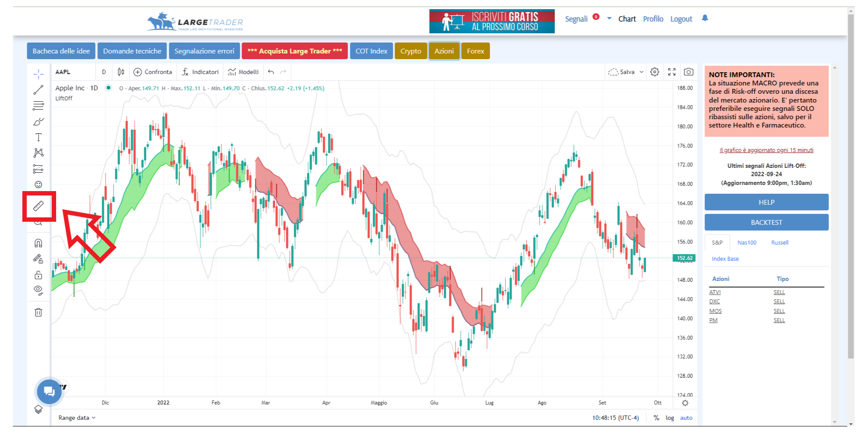
Task: Open the Modelli templates menu
Action: [243, 72]
